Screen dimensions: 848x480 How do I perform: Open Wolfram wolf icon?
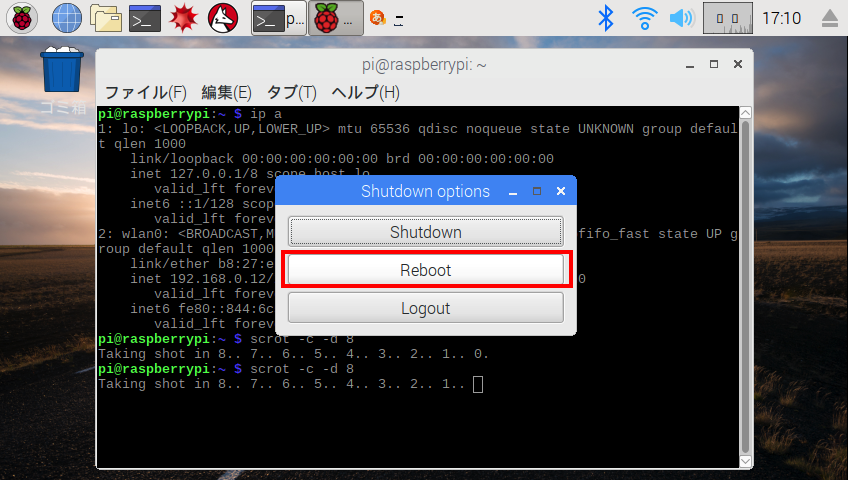tap(223, 18)
